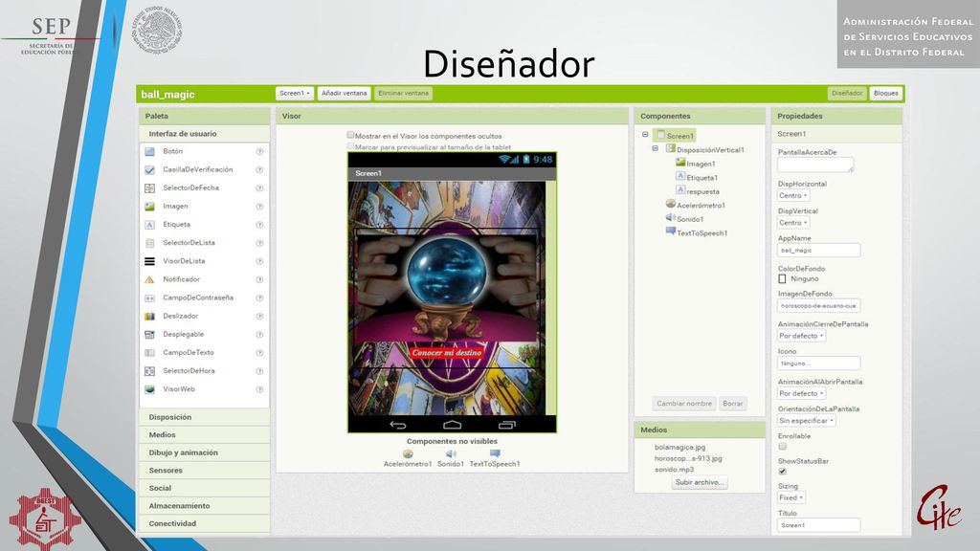Select Sonido1 speaker icon below viewer
Screen dimensions: 980x551
[451, 453]
